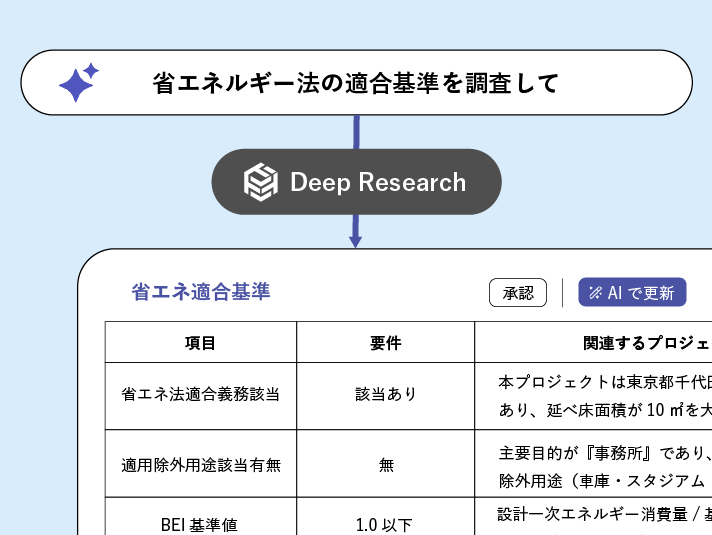712x535 pixels.
Task: Select the 省エネ適合基準 report title
Action: [201, 292]
